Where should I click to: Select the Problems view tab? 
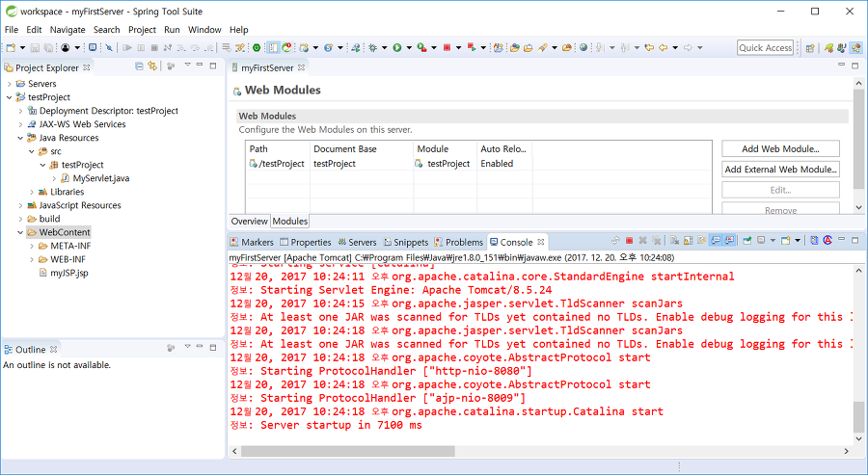(x=459, y=242)
